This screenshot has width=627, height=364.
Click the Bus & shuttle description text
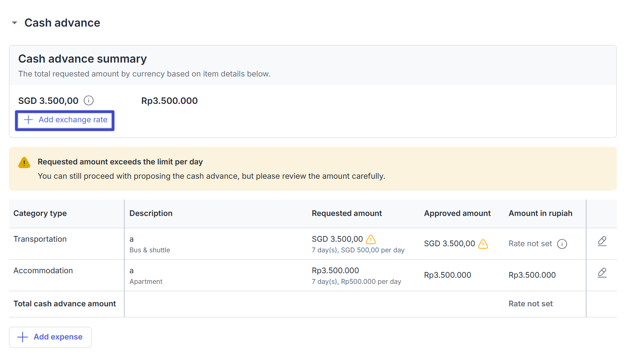tap(149, 250)
